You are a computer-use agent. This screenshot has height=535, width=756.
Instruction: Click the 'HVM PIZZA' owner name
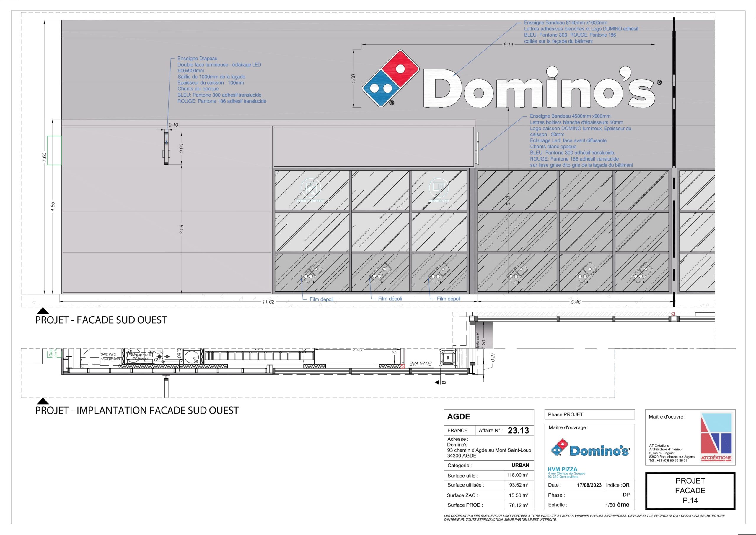[x=562, y=469]
